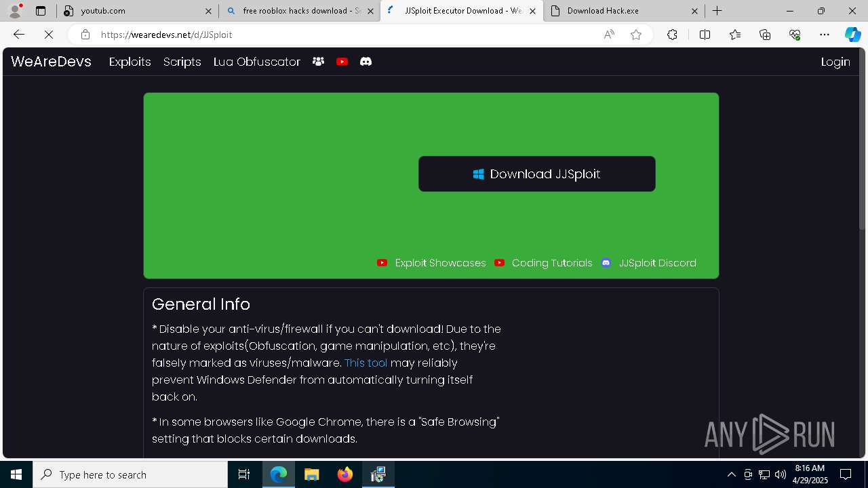Open Collections panel
Screen dimensions: 868x488
765,35
